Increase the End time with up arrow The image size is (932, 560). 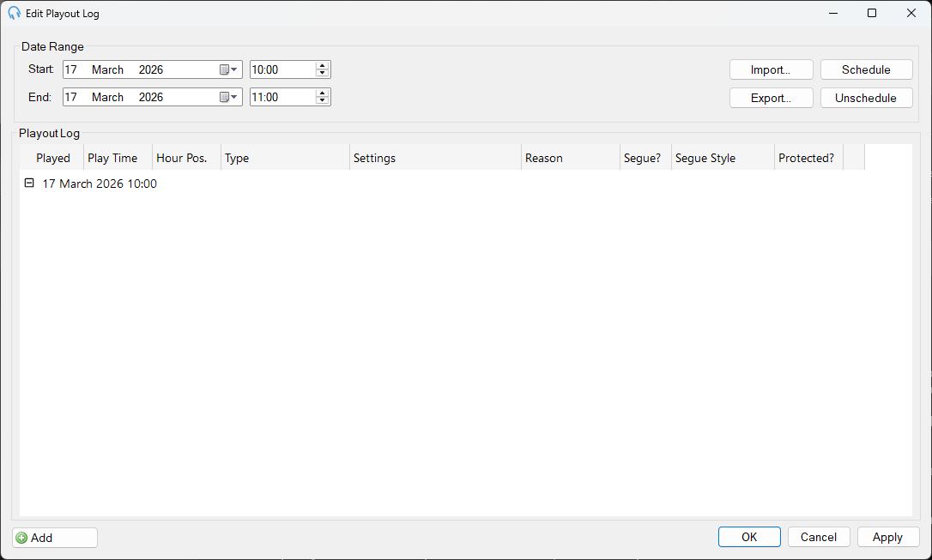[x=322, y=93]
